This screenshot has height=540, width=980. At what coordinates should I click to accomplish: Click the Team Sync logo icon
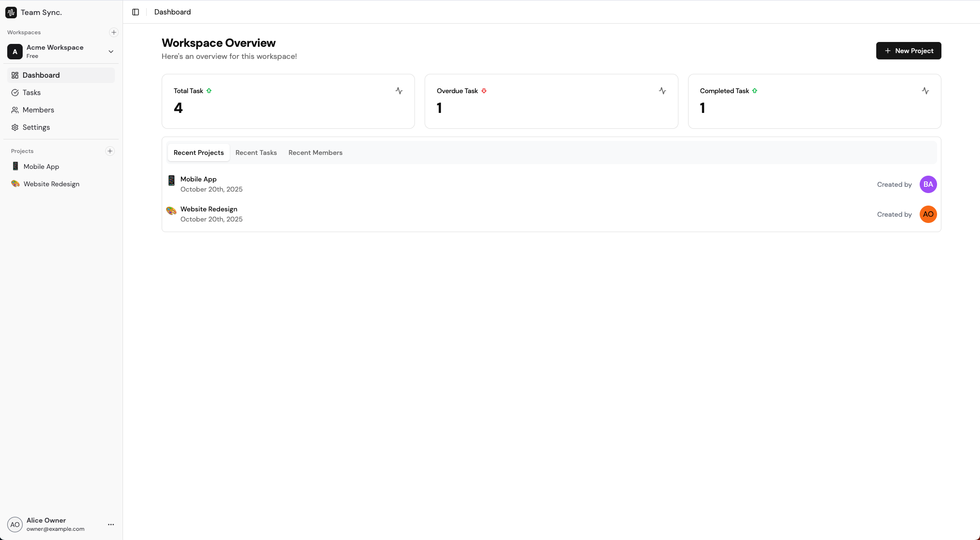(x=11, y=13)
